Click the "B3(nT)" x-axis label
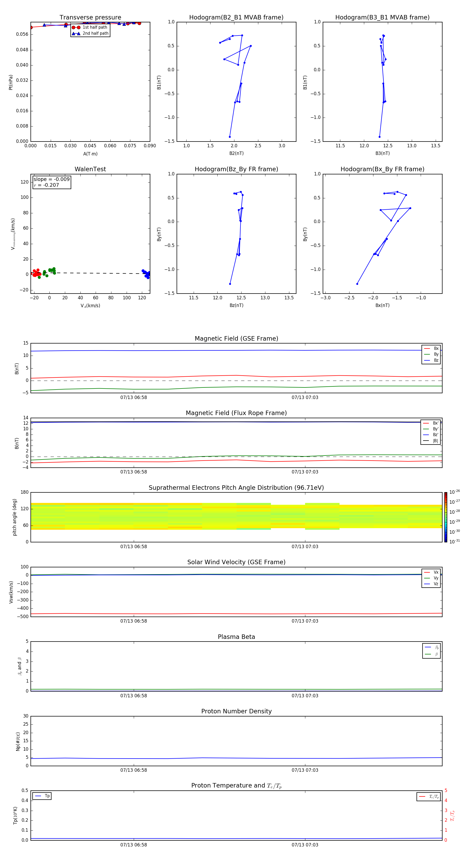473x868 pixels. point(382,153)
